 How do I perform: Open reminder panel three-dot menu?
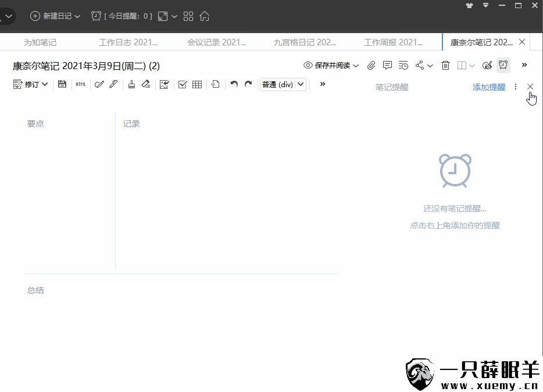click(x=516, y=87)
